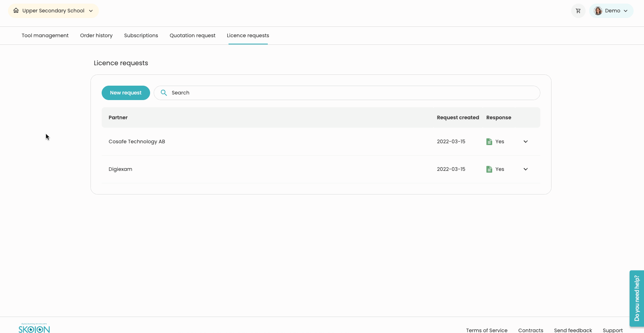Click the New request button
The image size is (644, 333).
pyautogui.click(x=126, y=93)
